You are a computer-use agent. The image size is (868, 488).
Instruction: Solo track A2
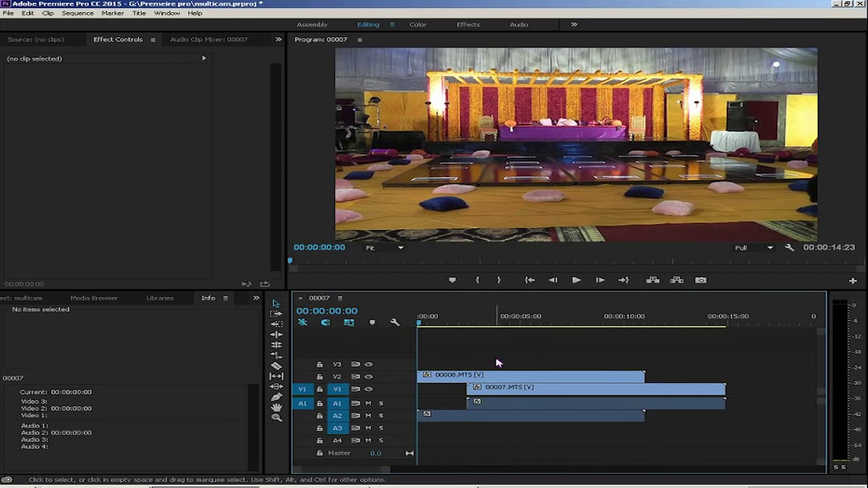pos(380,415)
